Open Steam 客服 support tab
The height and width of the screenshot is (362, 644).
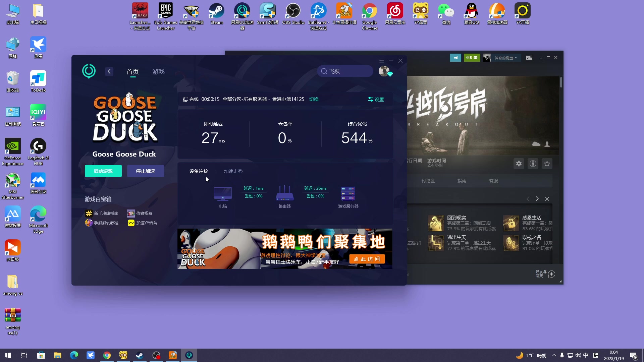click(x=493, y=181)
